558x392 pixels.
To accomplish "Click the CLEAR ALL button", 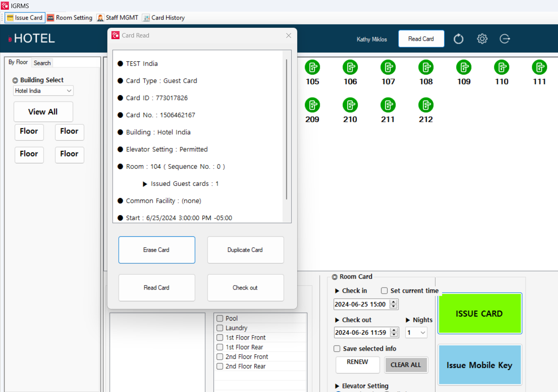I will (x=406, y=365).
